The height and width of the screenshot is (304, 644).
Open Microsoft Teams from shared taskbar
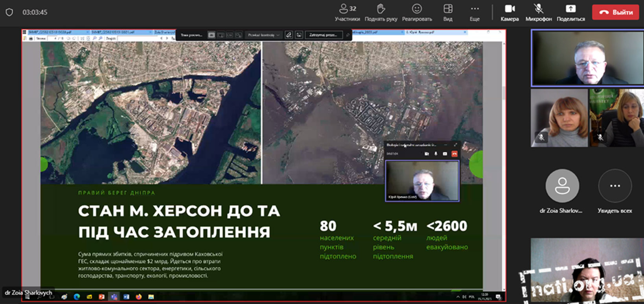(114, 297)
